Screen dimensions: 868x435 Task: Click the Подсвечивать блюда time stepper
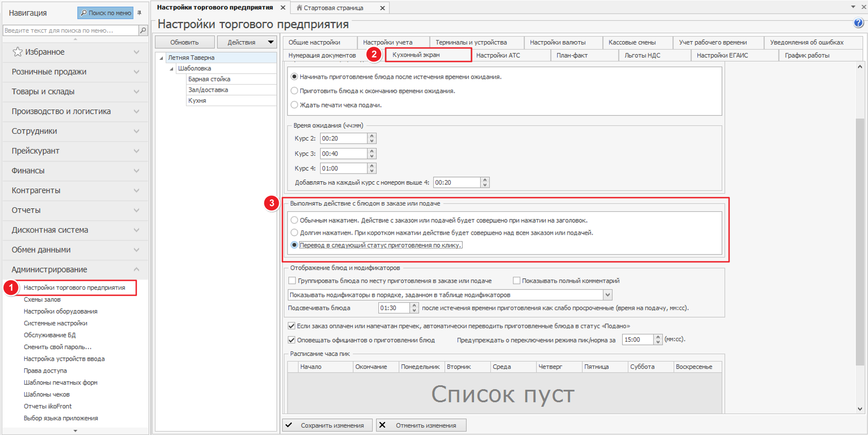414,308
